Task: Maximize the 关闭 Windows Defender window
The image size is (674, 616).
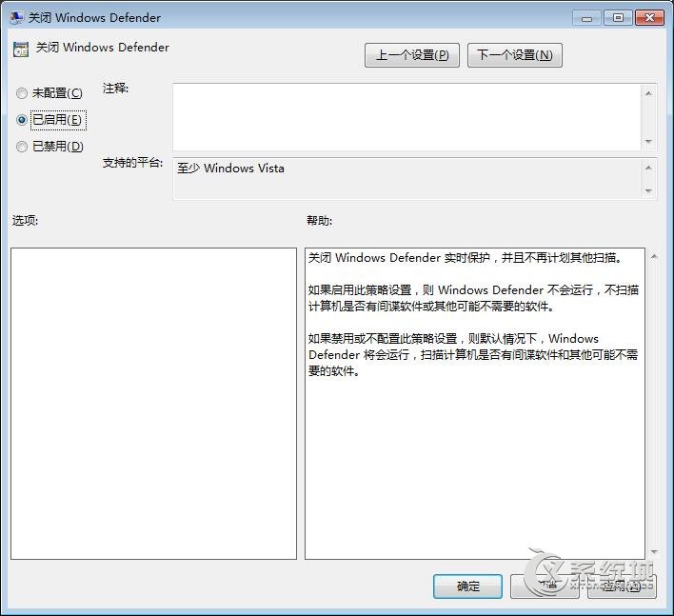Action: (618, 18)
